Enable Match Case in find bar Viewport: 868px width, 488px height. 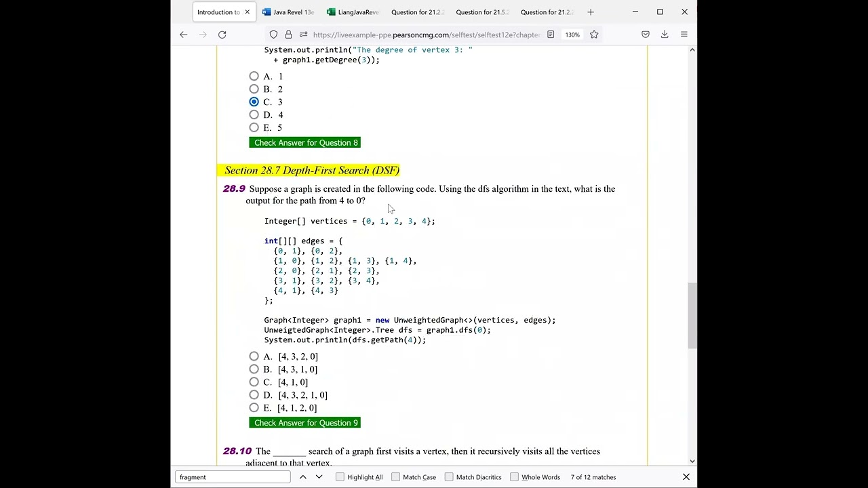pyautogui.click(x=395, y=477)
